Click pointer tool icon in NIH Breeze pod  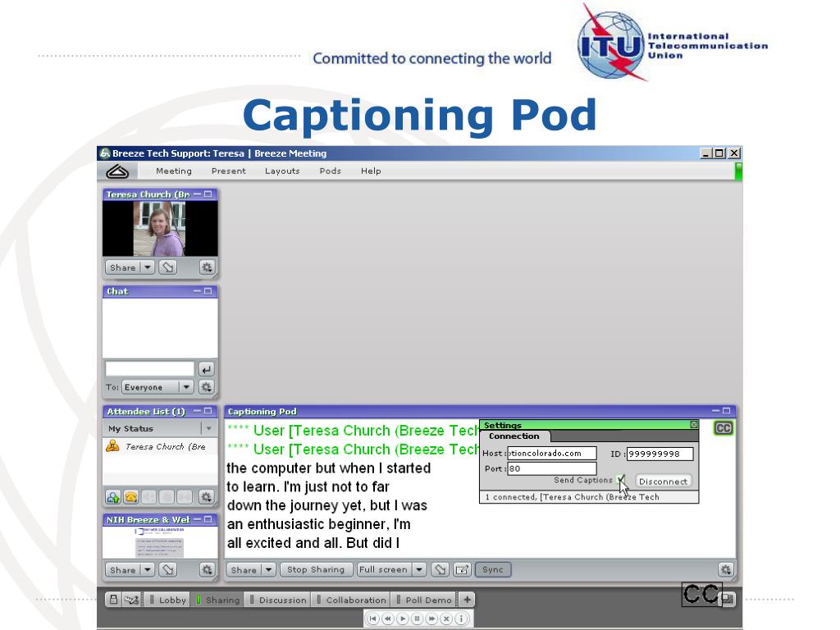[x=168, y=570]
